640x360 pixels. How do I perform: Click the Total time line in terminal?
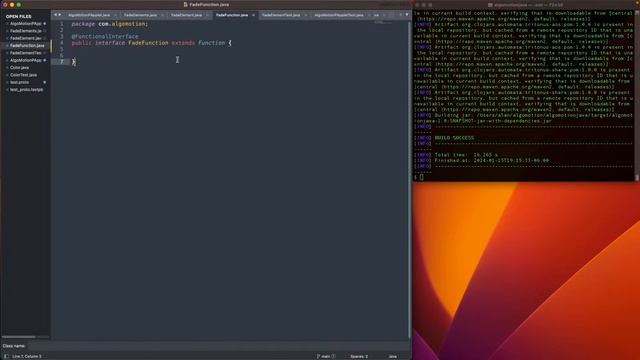466,155
